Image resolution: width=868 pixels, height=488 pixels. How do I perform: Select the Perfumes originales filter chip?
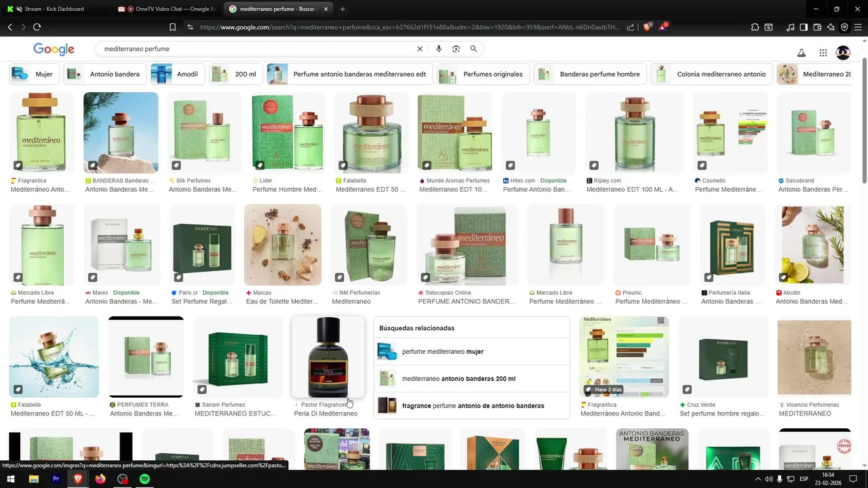pyautogui.click(x=483, y=74)
